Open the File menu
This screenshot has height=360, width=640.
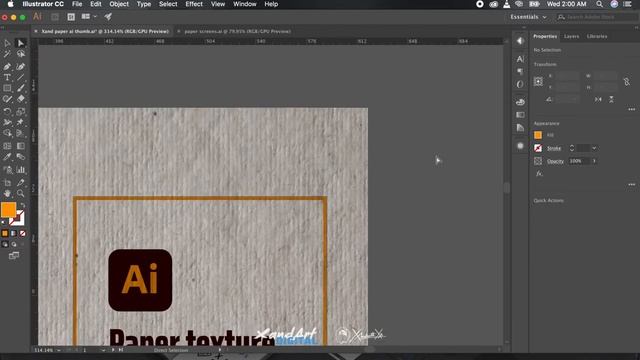coord(77,4)
